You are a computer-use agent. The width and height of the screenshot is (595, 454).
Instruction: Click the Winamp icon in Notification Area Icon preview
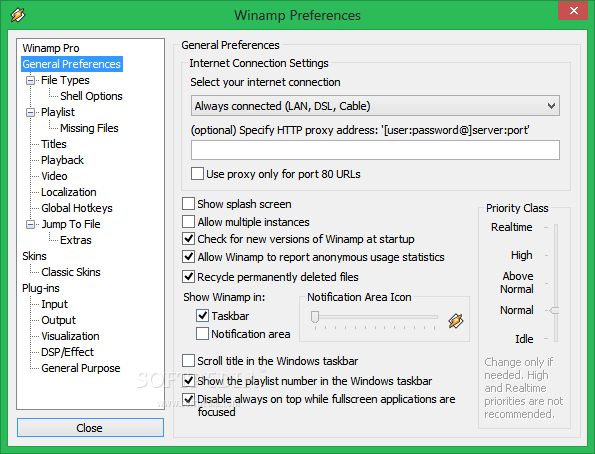pyautogui.click(x=455, y=321)
